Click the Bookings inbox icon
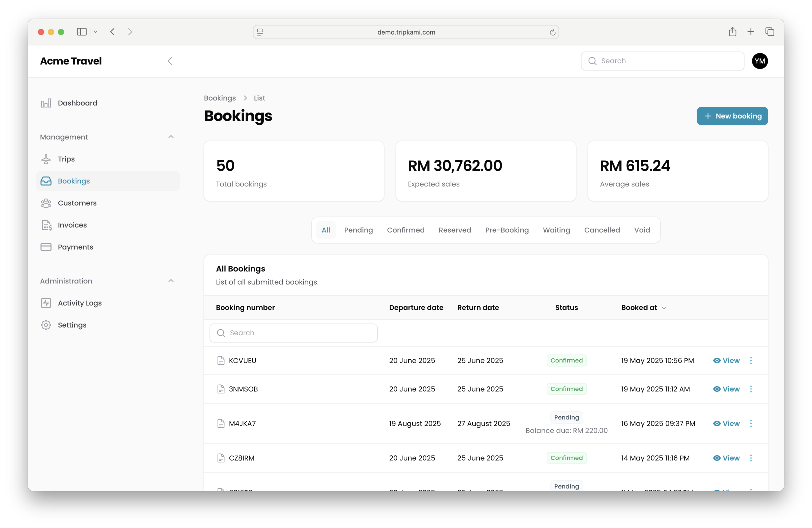812x528 pixels. click(x=46, y=181)
